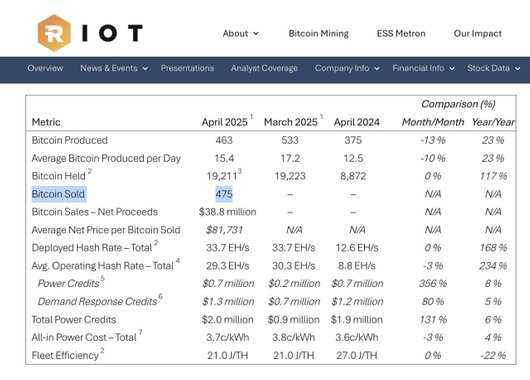
Task: Click the Fleet Efficiency row label
Action: click(x=65, y=355)
